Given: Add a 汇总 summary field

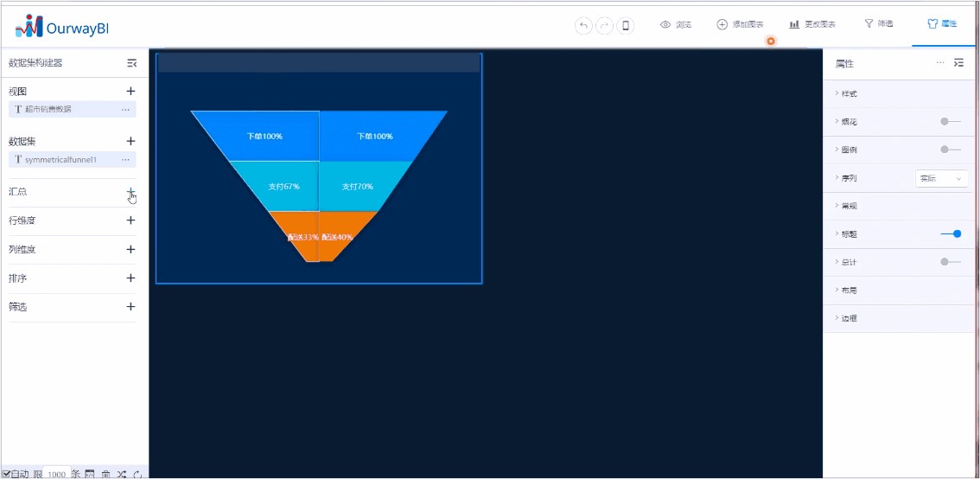Looking at the screenshot, I should coord(130,191).
